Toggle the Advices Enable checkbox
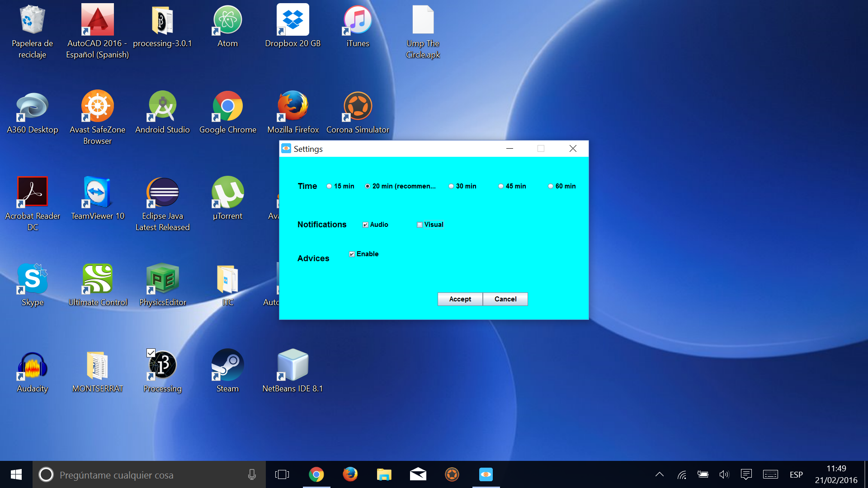868x488 pixels. (352, 254)
